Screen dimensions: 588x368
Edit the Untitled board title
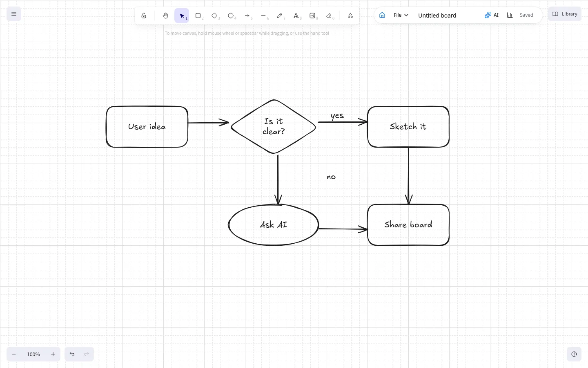pos(437,16)
